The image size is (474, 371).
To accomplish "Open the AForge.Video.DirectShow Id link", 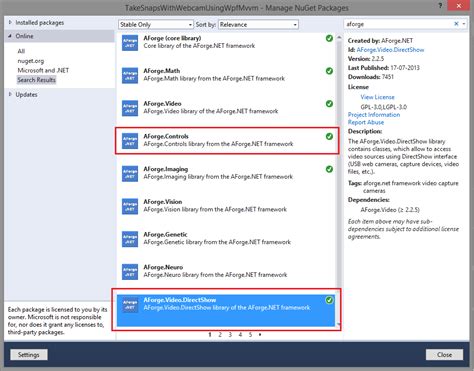I will pyautogui.click(x=390, y=50).
